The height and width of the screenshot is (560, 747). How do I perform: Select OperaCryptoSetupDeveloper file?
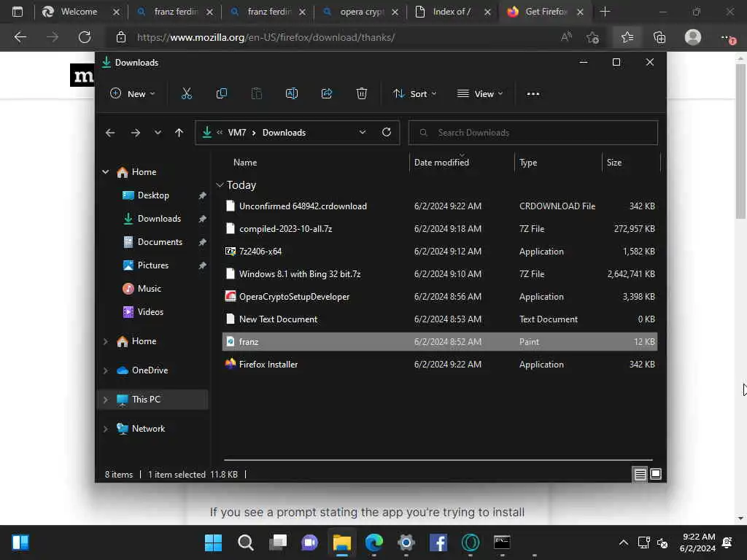pos(440,297)
